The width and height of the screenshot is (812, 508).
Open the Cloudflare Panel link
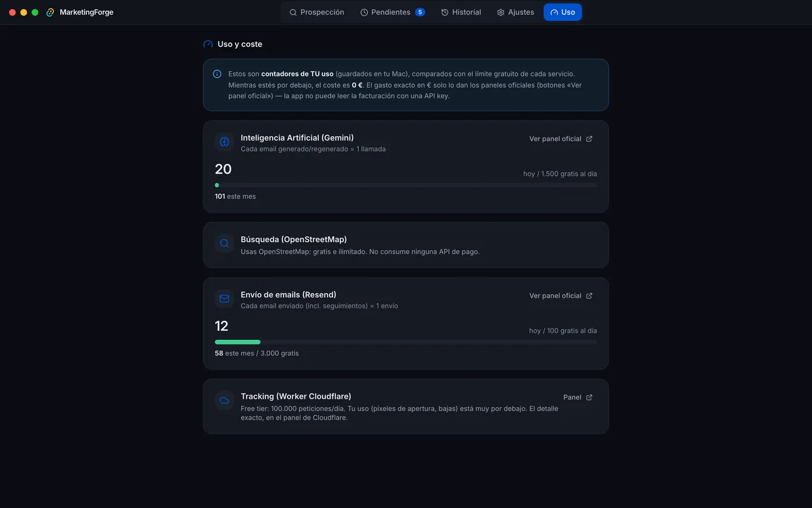click(x=578, y=397)
